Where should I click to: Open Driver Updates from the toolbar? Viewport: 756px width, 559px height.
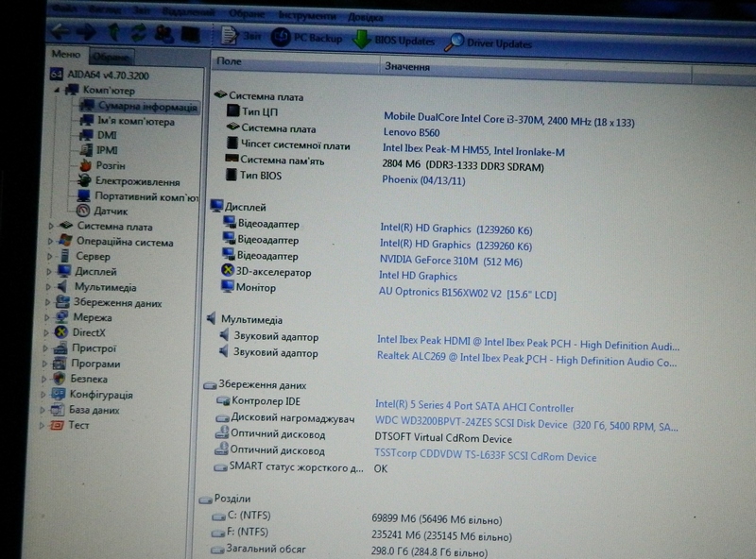[489, 42]
